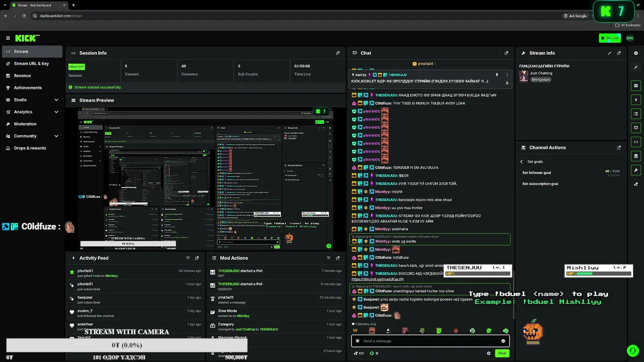Open filter options in Mod Actions
Screen dimensions: 644x362
(329, 258)
